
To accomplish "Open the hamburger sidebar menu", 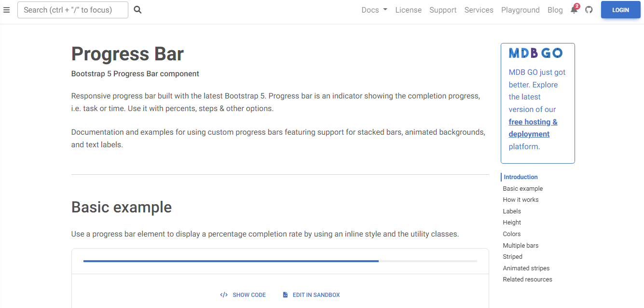I will point(6,10).
